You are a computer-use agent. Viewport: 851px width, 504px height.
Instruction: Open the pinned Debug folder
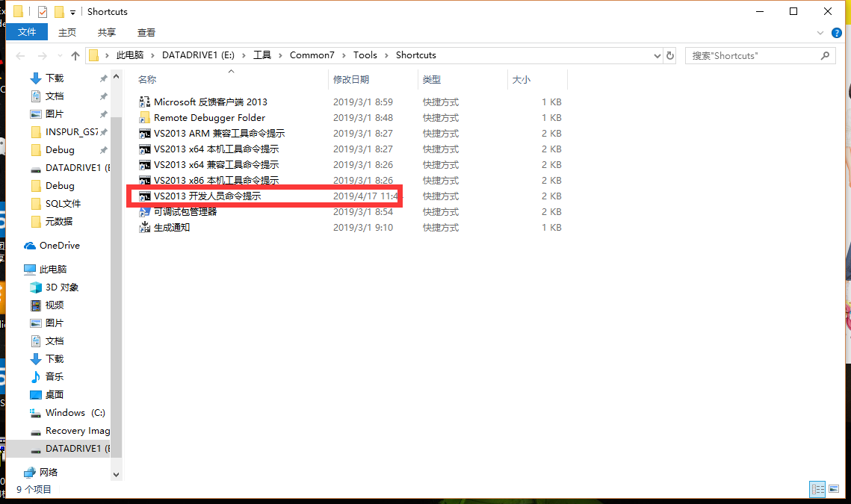coord(60,150)
